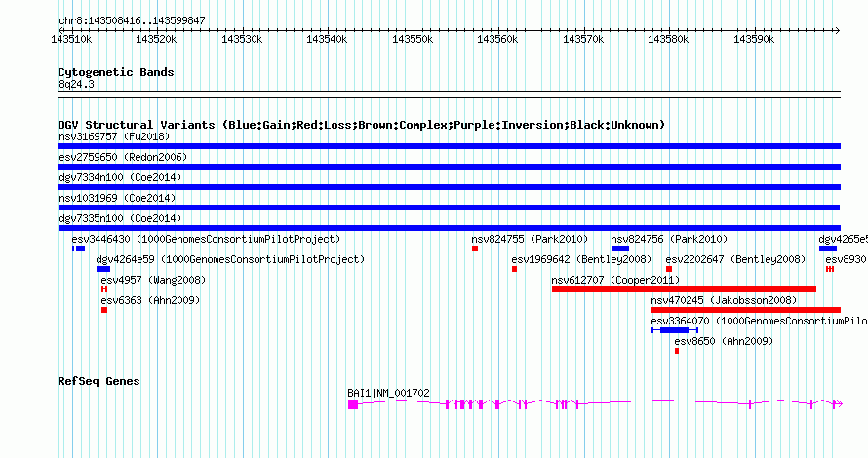Click ruler position 143540k
The width and height of the screenshot is (868, 458).
(328, 39)
